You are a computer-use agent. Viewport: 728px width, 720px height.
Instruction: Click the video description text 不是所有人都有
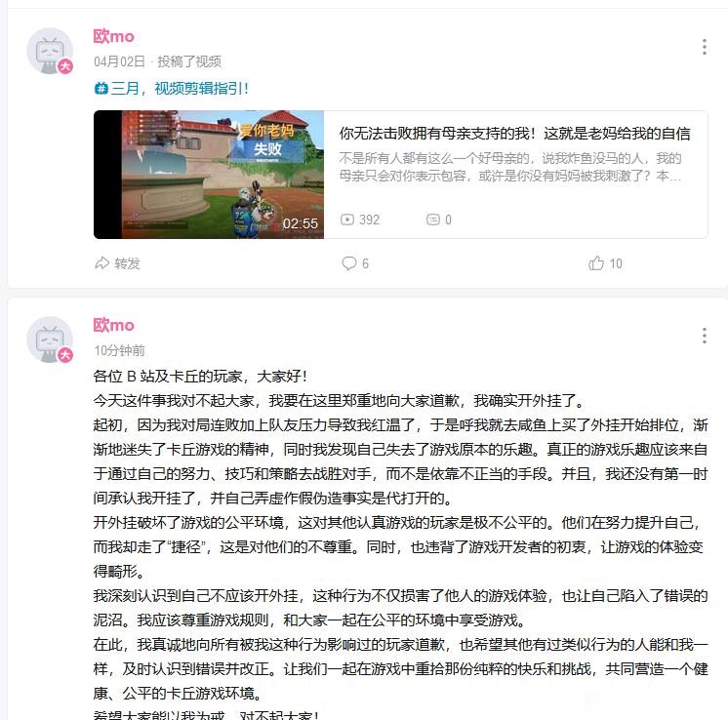coord(509,167)
